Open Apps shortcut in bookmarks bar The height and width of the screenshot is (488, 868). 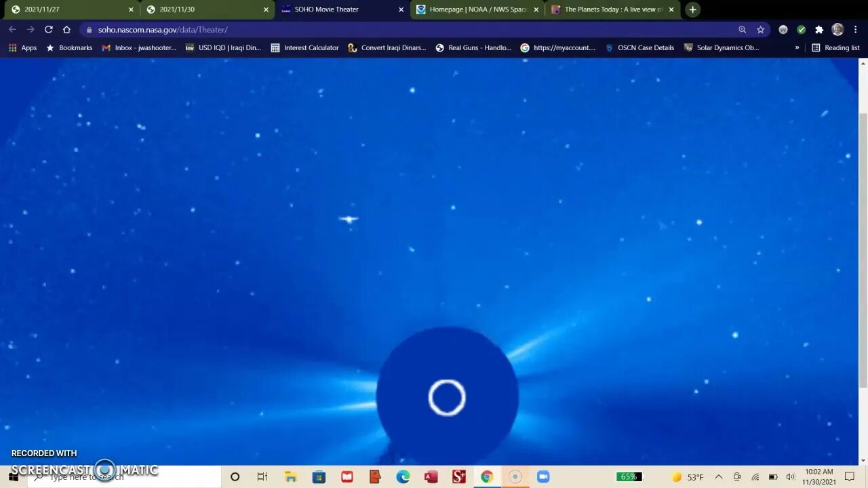point(22,48)
